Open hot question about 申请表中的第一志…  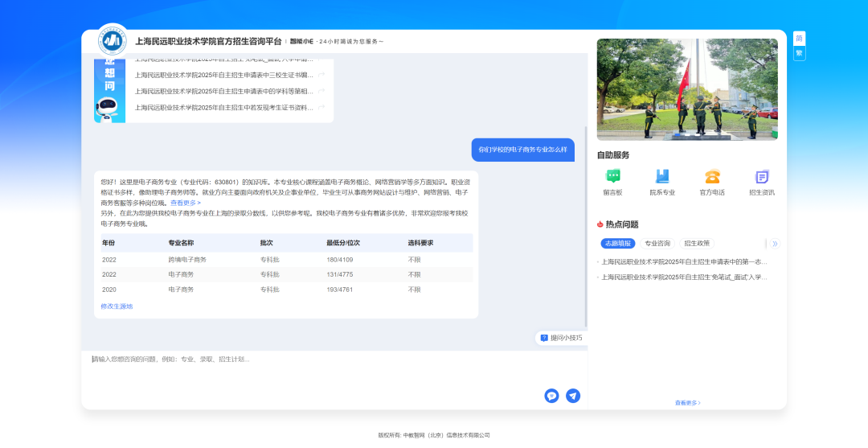684,262
